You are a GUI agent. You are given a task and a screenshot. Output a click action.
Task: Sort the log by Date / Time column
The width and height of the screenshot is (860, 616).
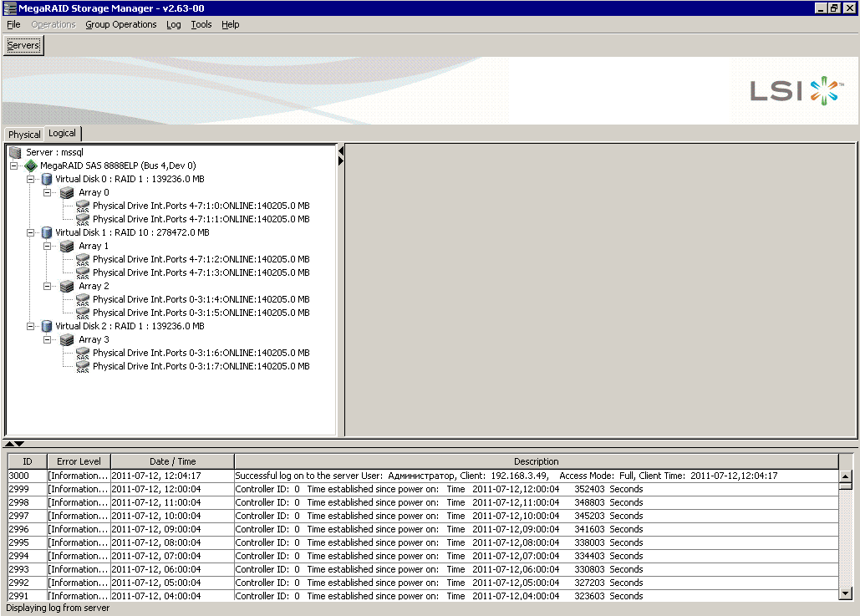tap(172, 461)
